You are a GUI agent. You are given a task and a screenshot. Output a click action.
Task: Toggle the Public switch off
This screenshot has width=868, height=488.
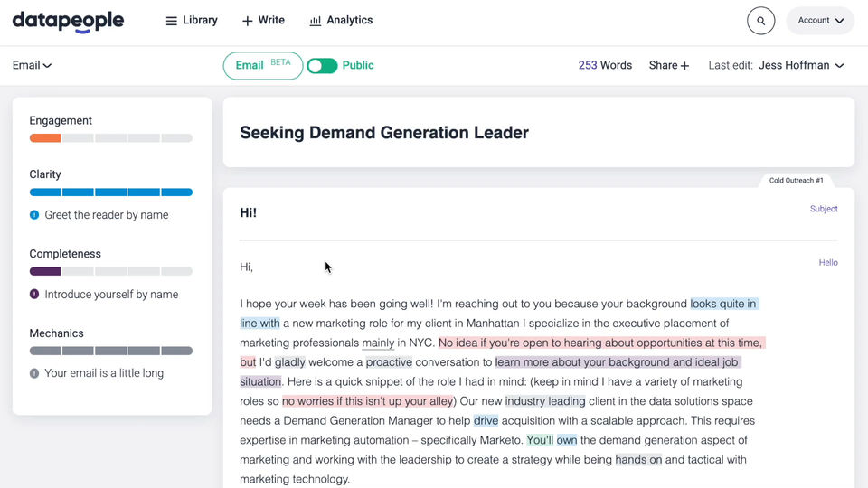click(322, 66)
